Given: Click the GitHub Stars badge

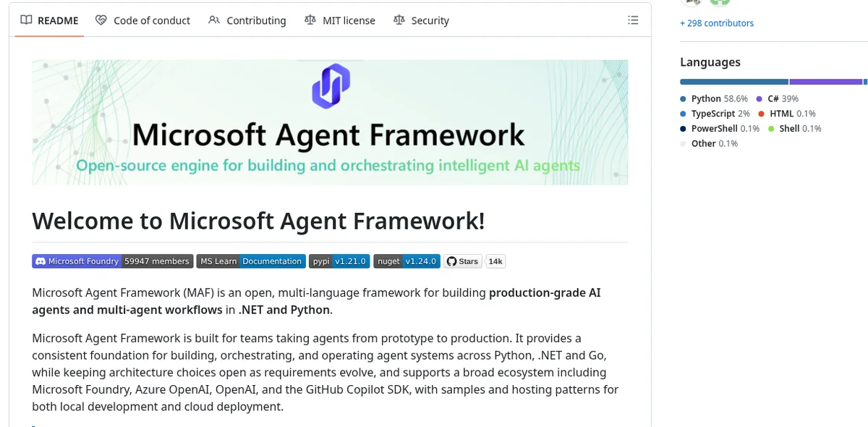Looking at the screenshot, I should click(x=463, y=261).
